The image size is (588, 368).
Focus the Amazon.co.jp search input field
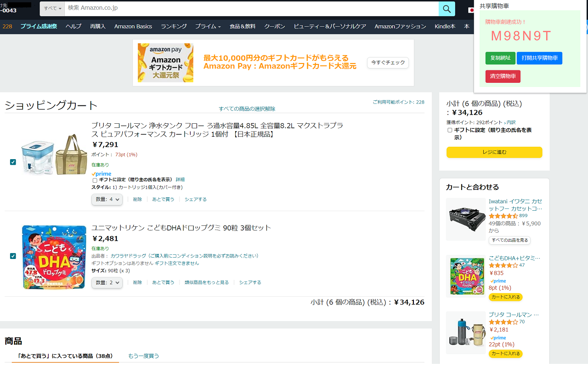tap(252, 9)
